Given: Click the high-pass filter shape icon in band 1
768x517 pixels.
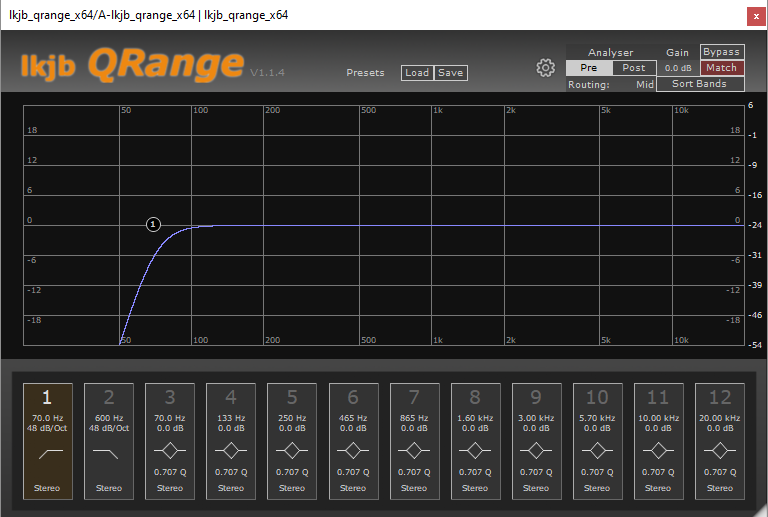Looking at the screenshot, I should 50,454.
